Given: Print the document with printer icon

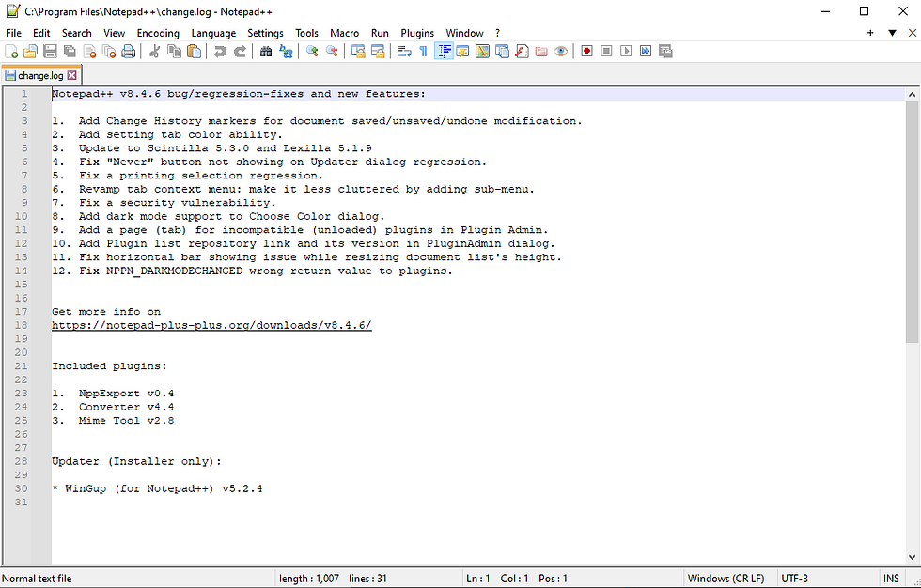Looking at the screenshot, I should 129,52.
